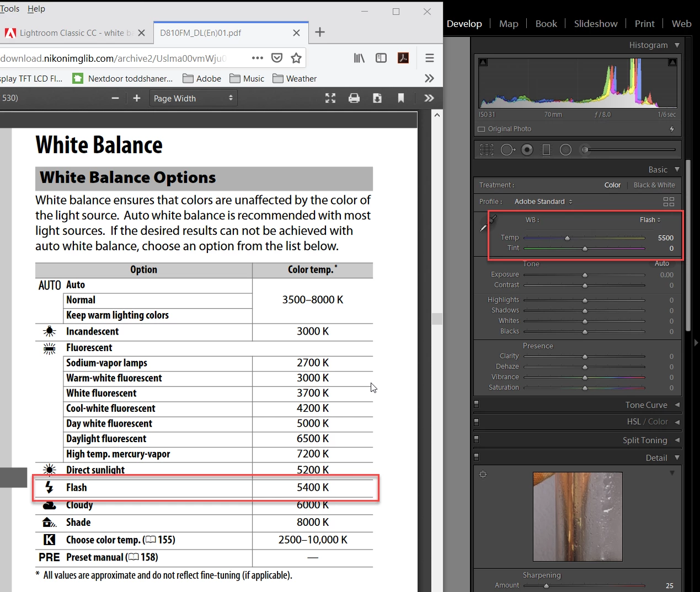Set Treatment to Black & White

(x=654, y=185)
